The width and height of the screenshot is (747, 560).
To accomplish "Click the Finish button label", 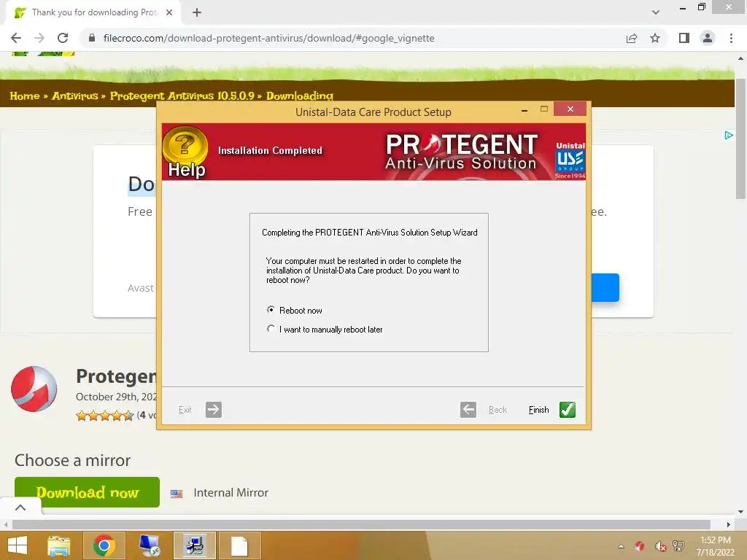I will [x=538, y=410].
